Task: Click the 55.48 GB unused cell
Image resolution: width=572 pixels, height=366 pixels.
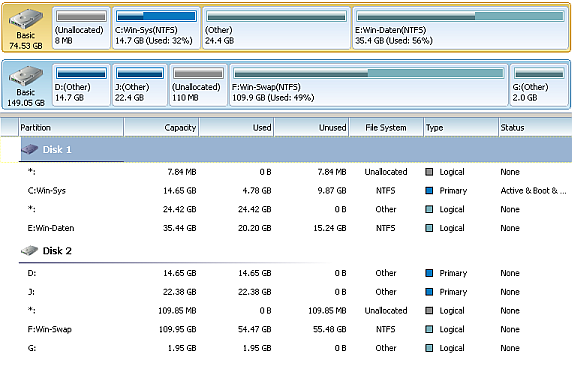Action: pos(330,329)
